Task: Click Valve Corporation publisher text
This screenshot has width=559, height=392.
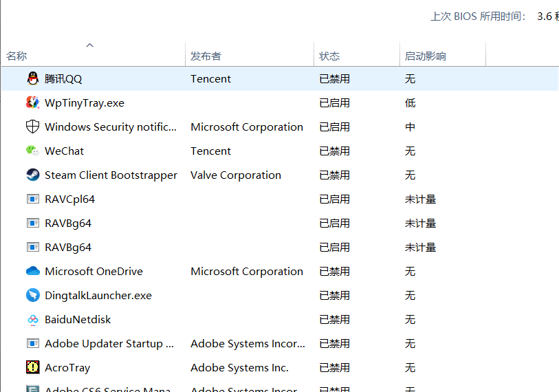Action: tap(235, 175)
